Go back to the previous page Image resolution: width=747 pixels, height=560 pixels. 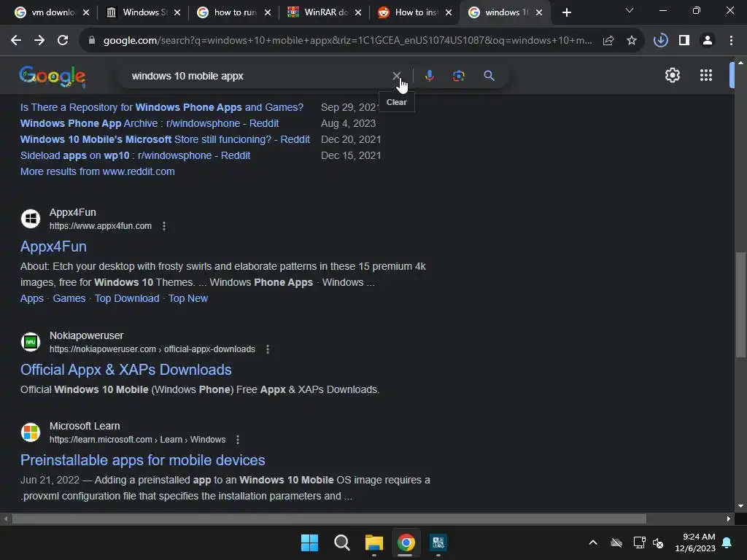16,41
